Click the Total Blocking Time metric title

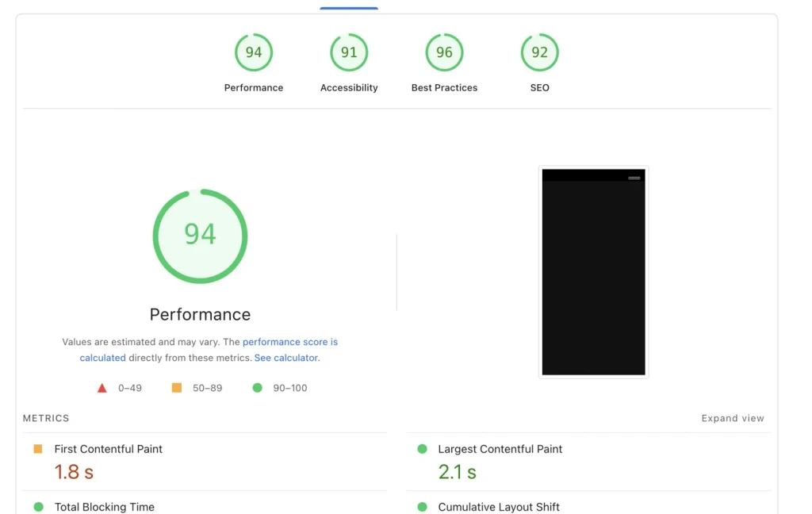pos(105,508)
